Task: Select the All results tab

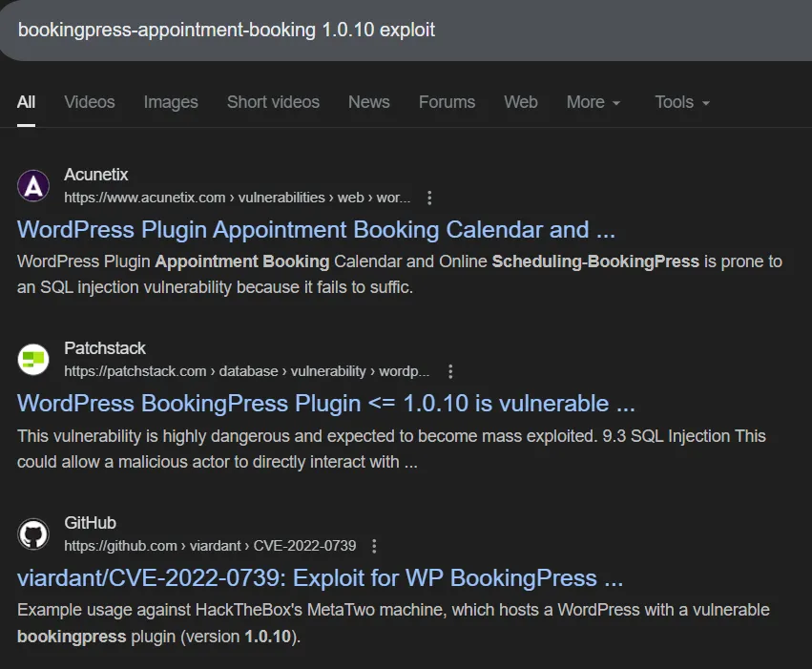Action: [x=27, y=102]
